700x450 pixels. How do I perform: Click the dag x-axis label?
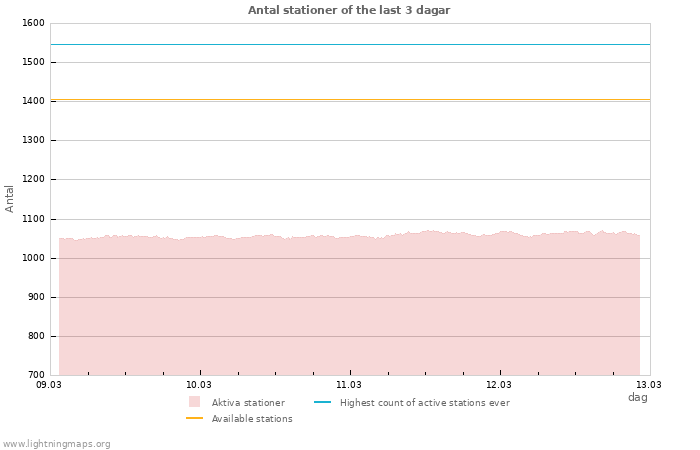(x=637, y=397)
